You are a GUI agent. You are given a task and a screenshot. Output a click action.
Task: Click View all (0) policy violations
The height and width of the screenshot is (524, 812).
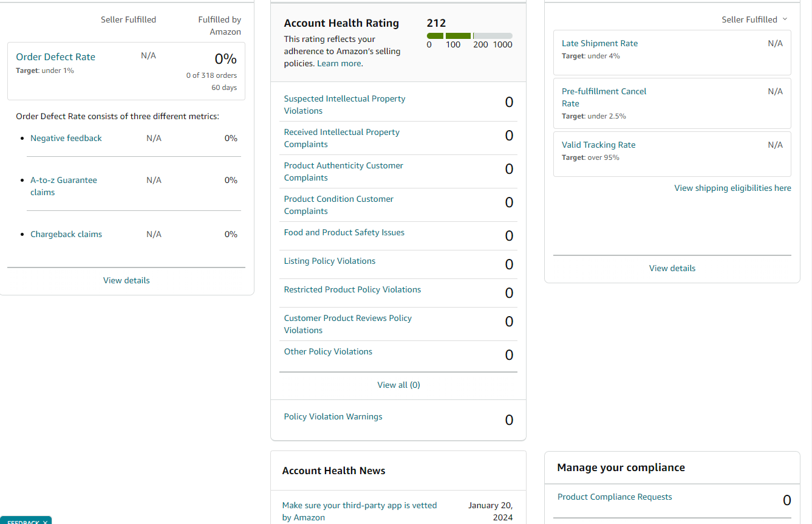point(398,385)
